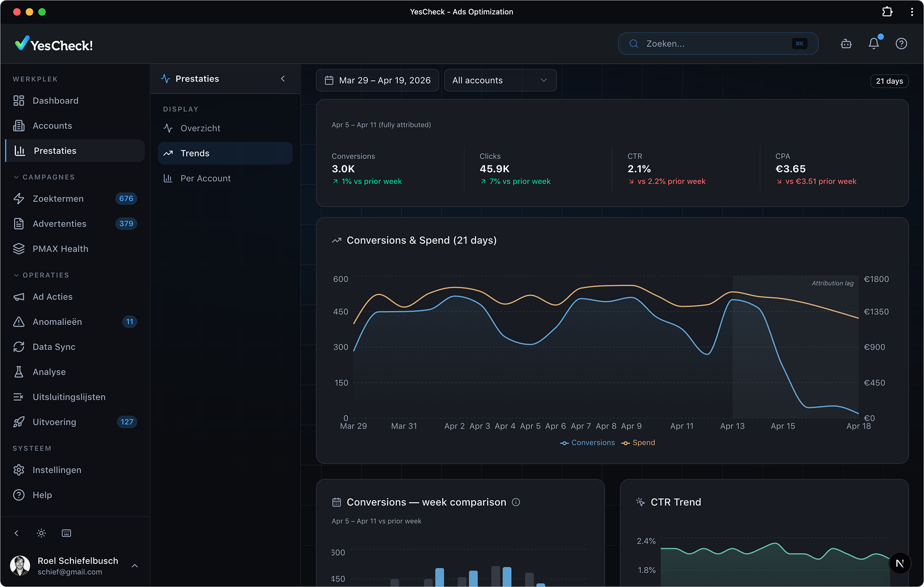
Task: Click the Help circle icon in sidebar
Action: (x=18, y=495)
